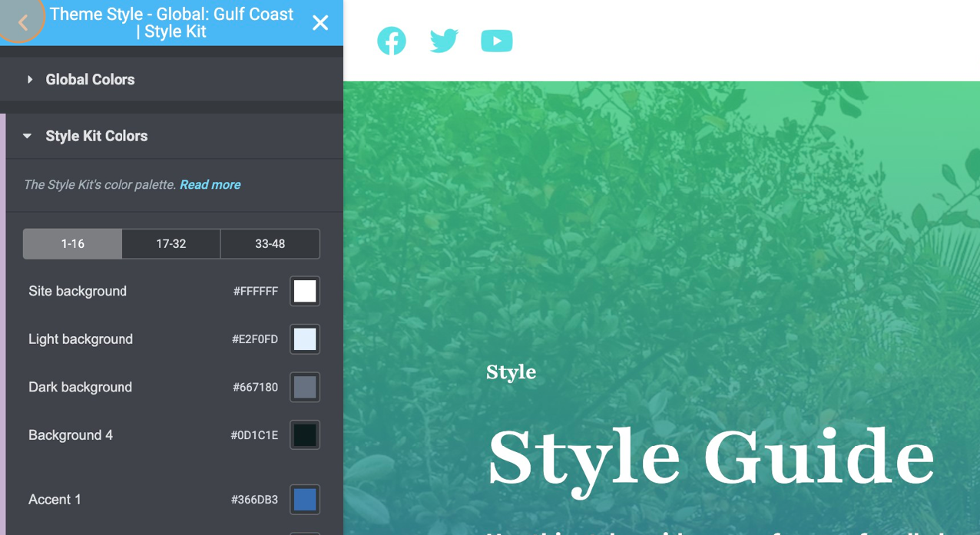Image resolution: width=980 pixels, height=535 pixels.
Task: Open the YouTube social icon
Action: click(497, 41)
